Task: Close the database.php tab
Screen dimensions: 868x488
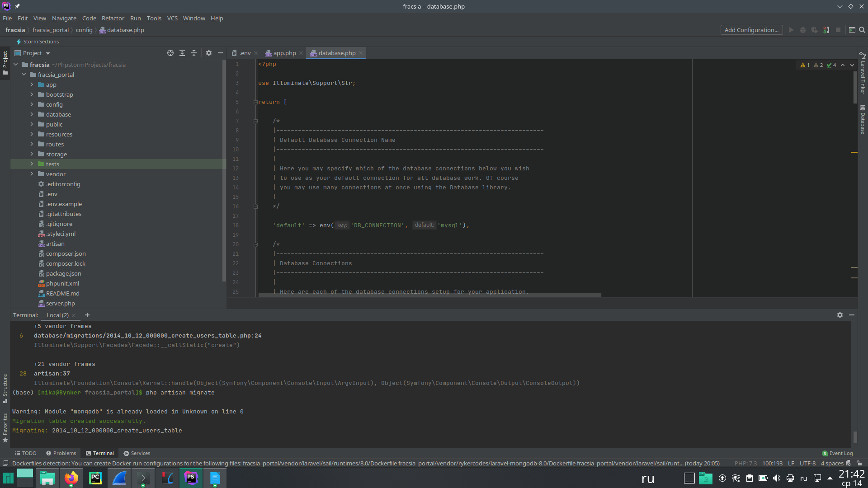Action: [x=361, y=53]
